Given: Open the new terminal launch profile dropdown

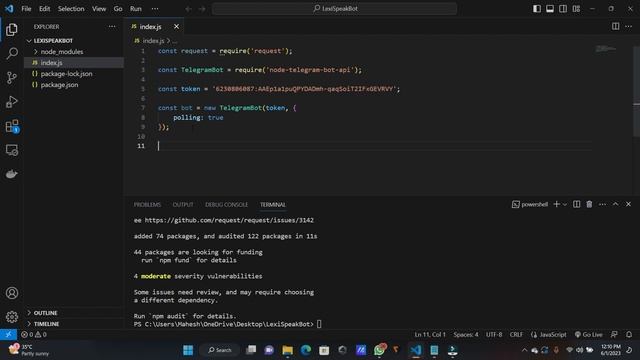Looking at the screenshot, I should point(565,204).
